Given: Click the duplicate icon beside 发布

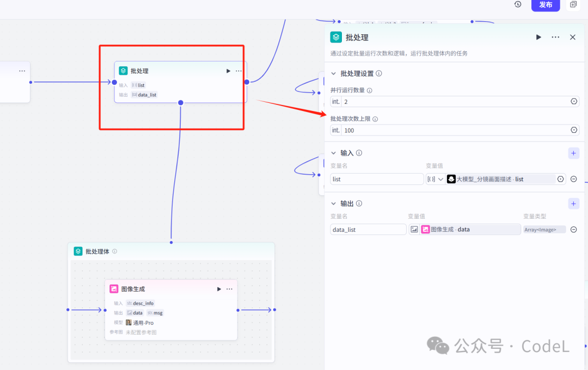Looking at the screenshot, I should 573,4.
